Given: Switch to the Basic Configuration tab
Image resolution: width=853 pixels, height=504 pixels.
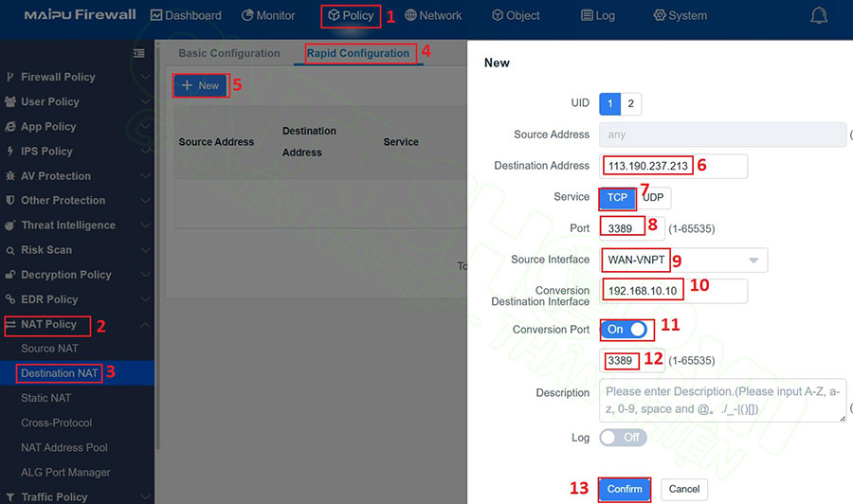Looking at the screenshot, I should [x=229, y=53].
